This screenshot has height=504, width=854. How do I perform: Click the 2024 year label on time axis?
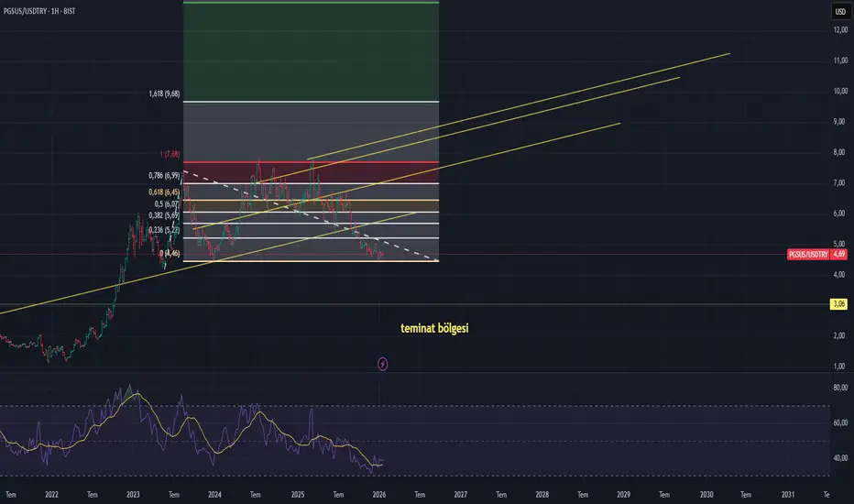[214, 495]
